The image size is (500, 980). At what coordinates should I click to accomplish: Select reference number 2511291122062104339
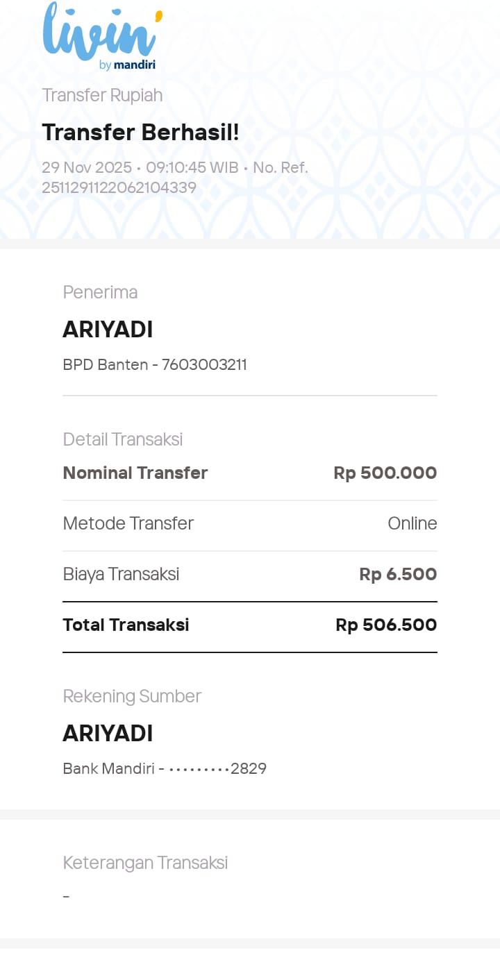(x=119, y=187)
